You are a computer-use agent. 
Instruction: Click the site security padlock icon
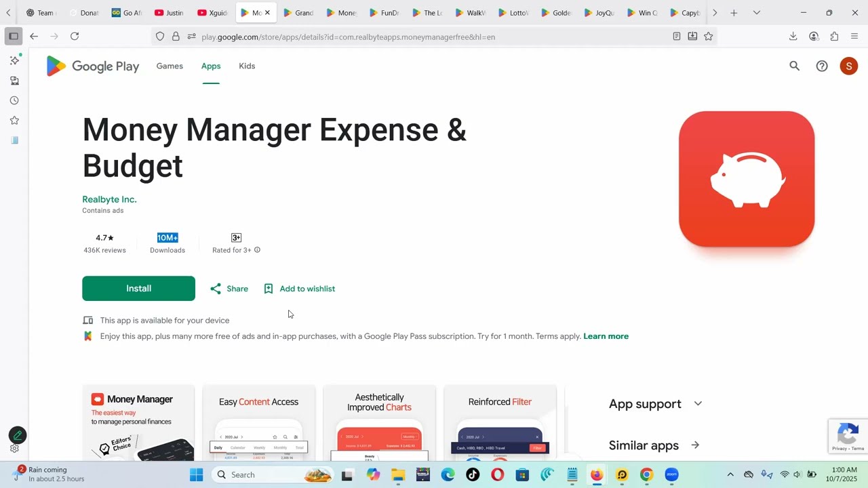point(176,37)
